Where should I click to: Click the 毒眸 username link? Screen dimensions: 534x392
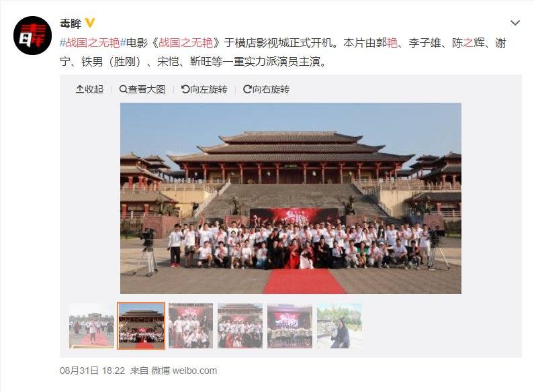coord(71,23)
